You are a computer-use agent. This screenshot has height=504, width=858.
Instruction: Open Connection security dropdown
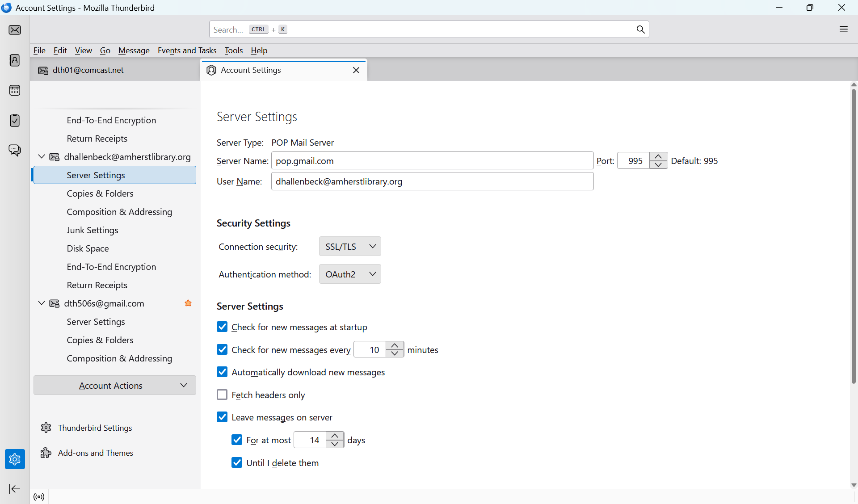click(x=350, y=247)
